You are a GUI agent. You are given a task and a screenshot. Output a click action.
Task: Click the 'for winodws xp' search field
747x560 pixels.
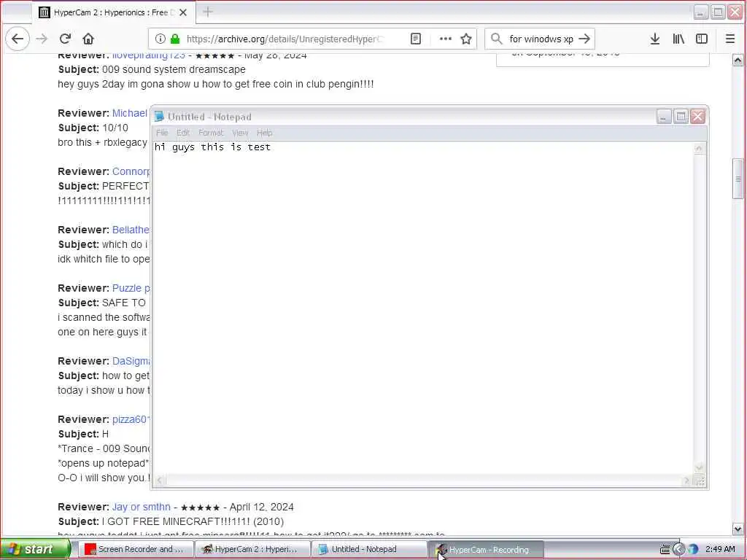(x=541, y=39)
